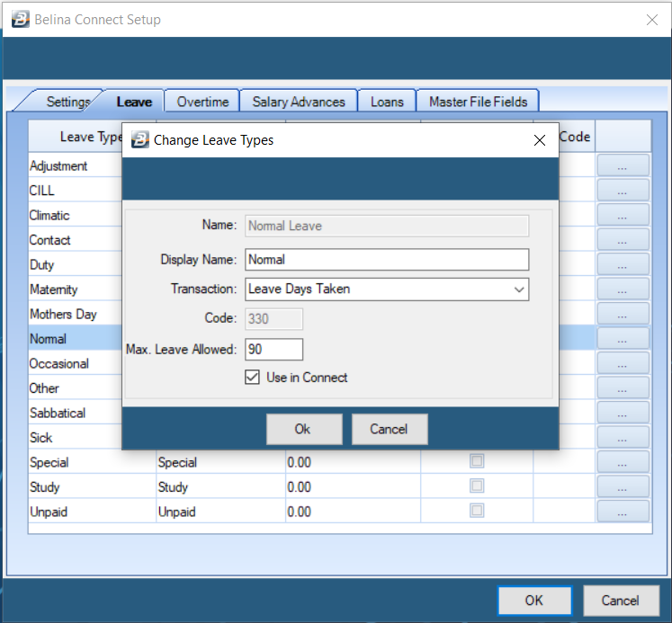
Task: Close the Belina Connect Setup window
Action: (652, 19)
